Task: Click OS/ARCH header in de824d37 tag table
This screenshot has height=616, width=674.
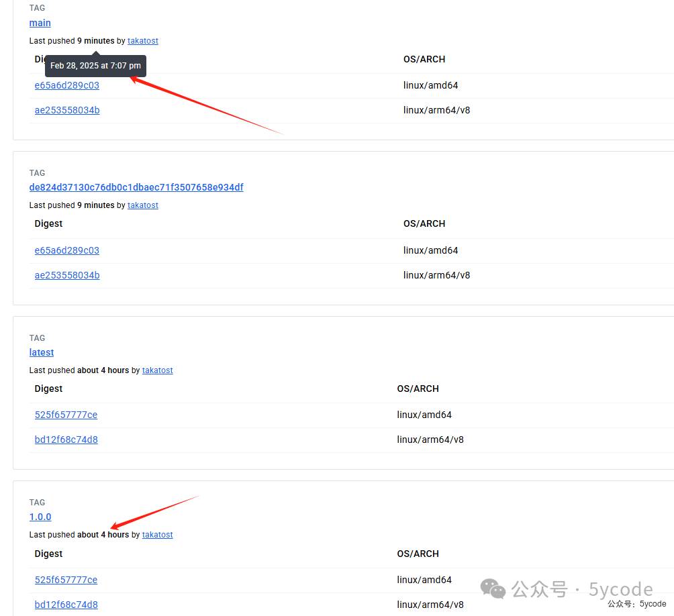Action: click(424, 224)
